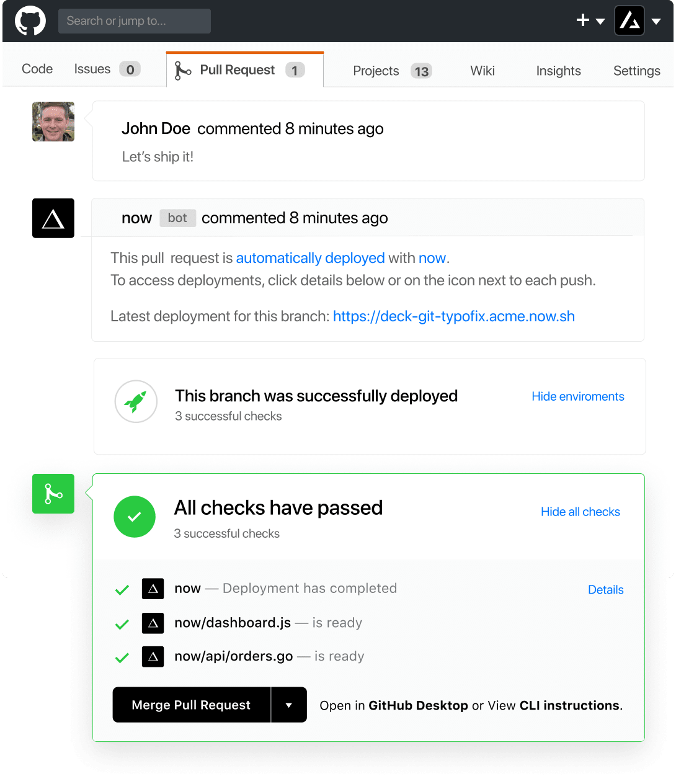Collapse checks via Hide all checks
Image resolution: width=676 pixels, height=784 pixels.
point(580,512)
